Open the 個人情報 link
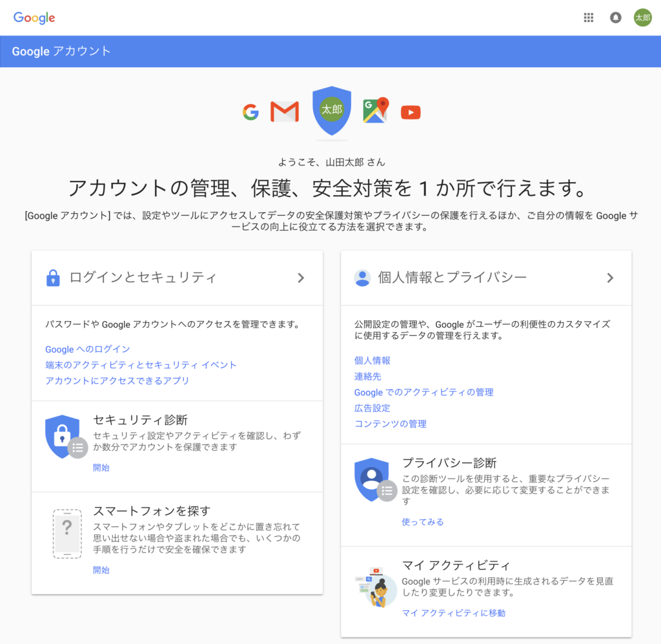Image resolution: width=661 pixels, height=644 pixels. [x=372, y=360]
